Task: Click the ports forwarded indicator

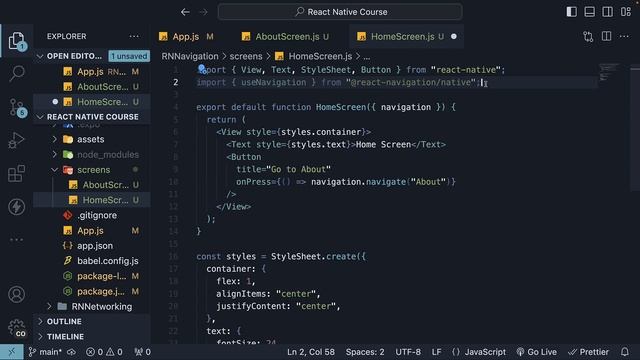Action: click(x=142, y=352)
